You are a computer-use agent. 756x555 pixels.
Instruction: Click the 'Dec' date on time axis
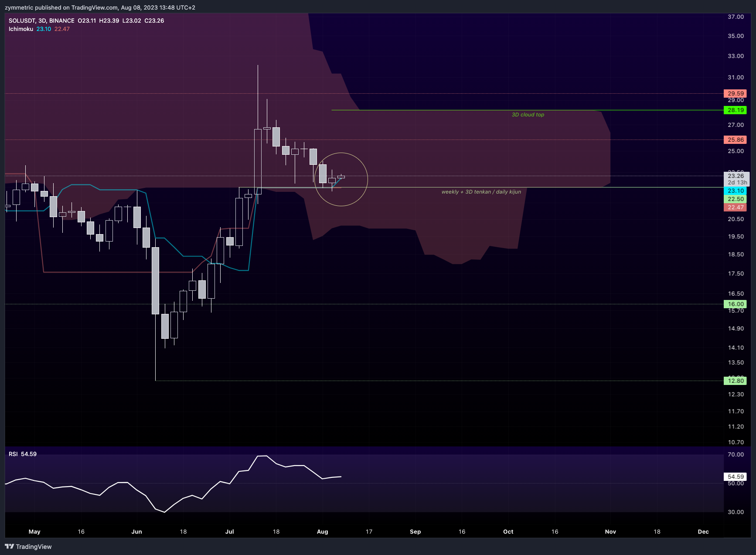pyautogui.click(x=703, y=531)
